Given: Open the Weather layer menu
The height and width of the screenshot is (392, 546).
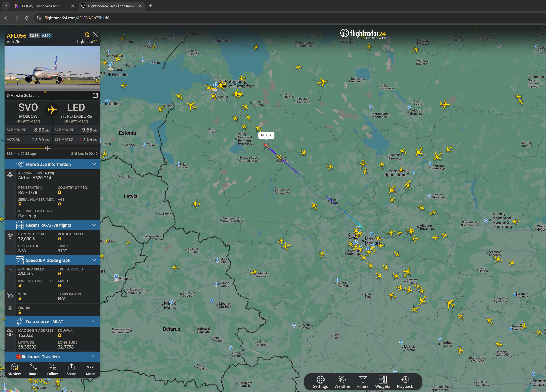Looking at the screenshot, I should 342,382.
